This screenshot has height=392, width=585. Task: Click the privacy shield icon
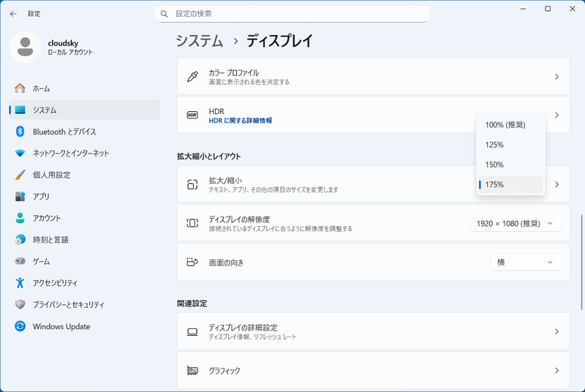coord(20,304)
